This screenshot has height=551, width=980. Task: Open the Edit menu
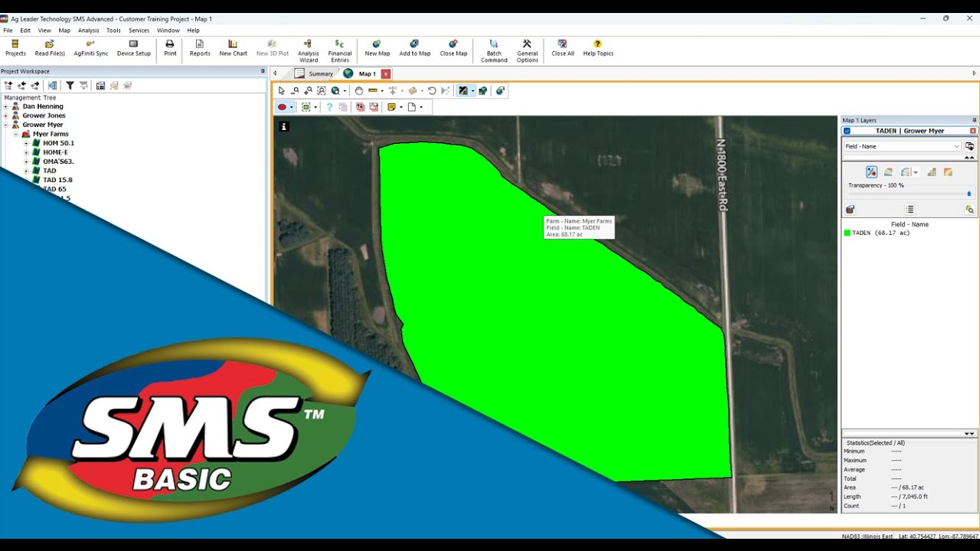pyautogui.click(x=25, y=31)
